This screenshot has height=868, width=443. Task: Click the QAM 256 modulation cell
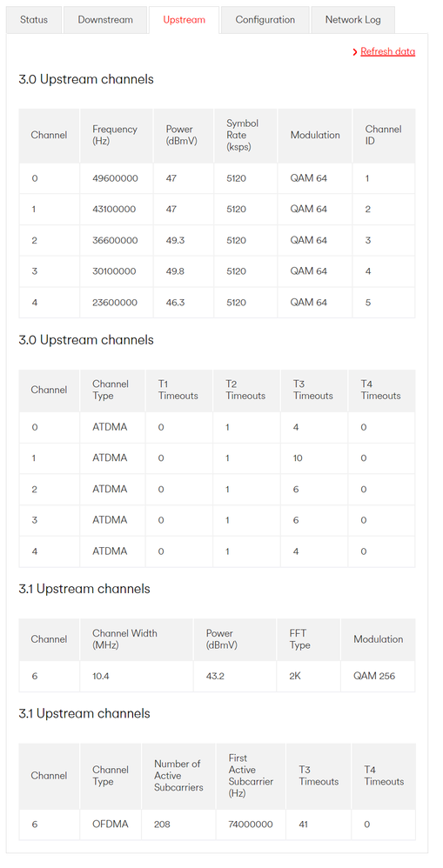tap(374, 676)
